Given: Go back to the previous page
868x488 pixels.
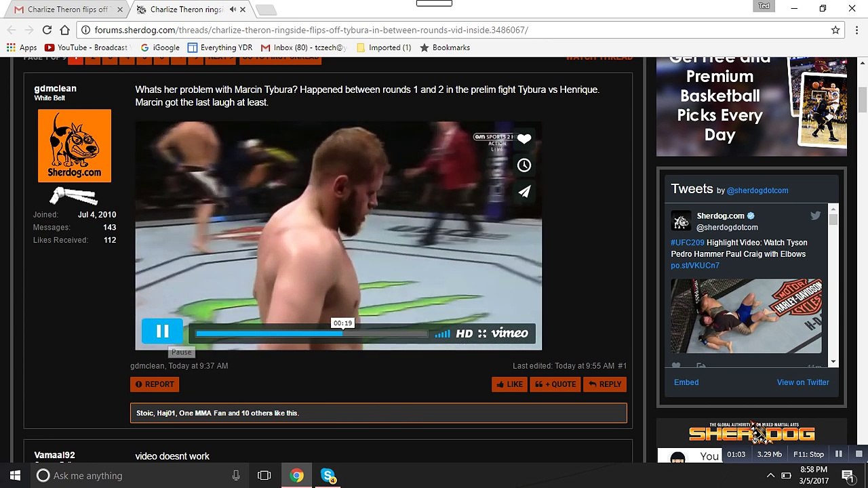Looking at the screenshot, I should (11, 30).
